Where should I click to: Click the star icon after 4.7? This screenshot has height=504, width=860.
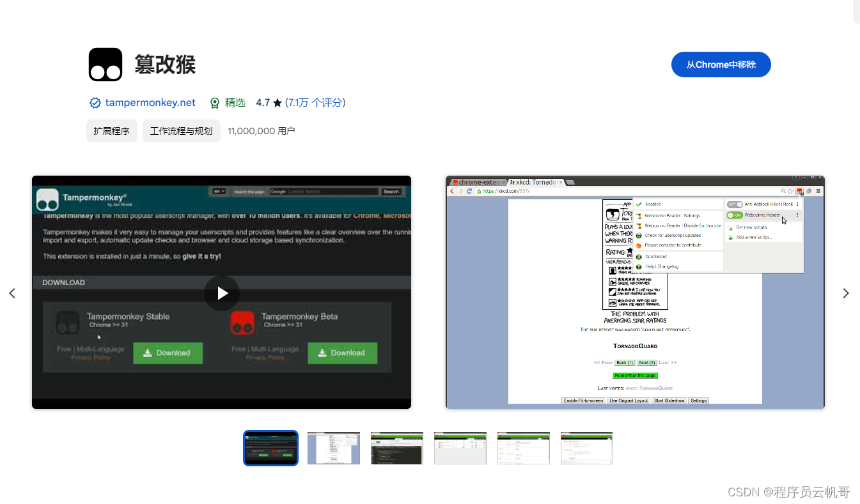pyautogui.click(x=277, y=103)
